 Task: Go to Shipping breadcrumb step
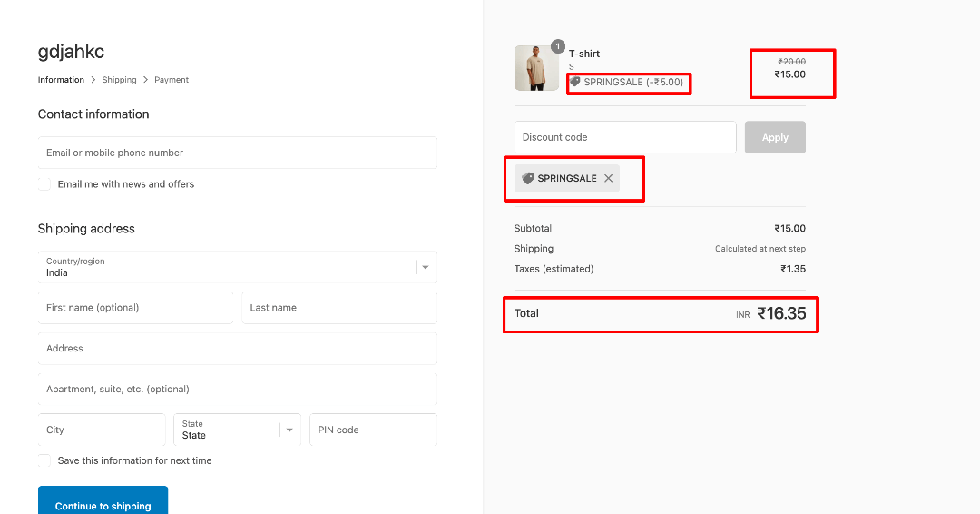pyautogui.click(x=119, y=79)
